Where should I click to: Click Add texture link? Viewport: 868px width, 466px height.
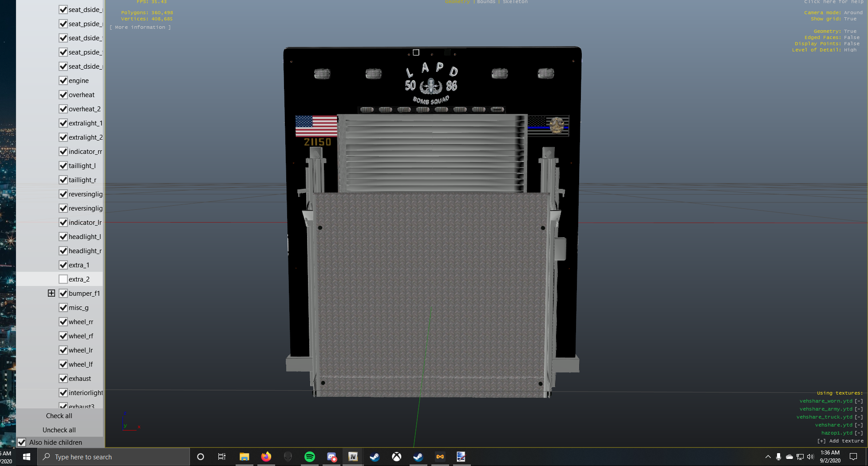click(x=840, y=441)
